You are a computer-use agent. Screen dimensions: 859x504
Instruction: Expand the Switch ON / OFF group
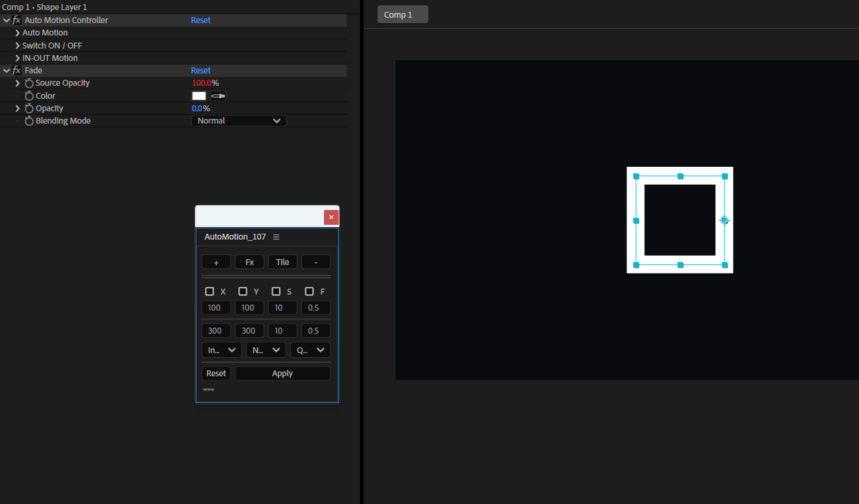point(18,46)
